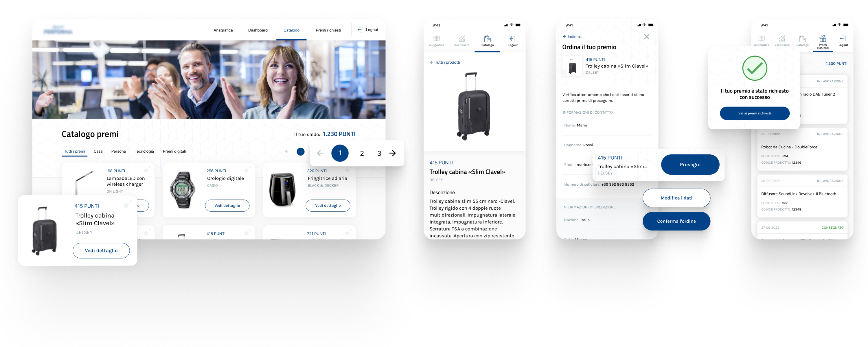The image size is (868, 347).
Task: Click Modifica i dati to edit information
Action: 676,198
